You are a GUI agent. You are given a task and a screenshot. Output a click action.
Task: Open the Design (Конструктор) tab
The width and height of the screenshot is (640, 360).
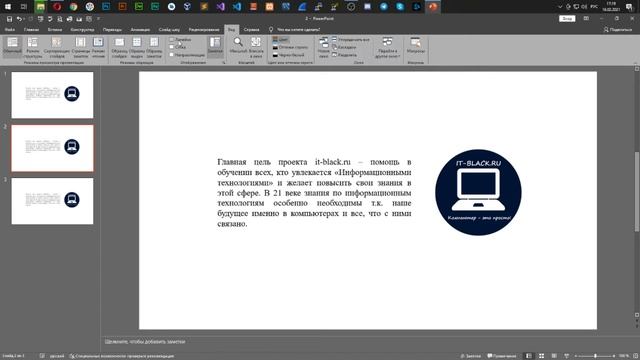pyautogui.click(x=82, y=29)
